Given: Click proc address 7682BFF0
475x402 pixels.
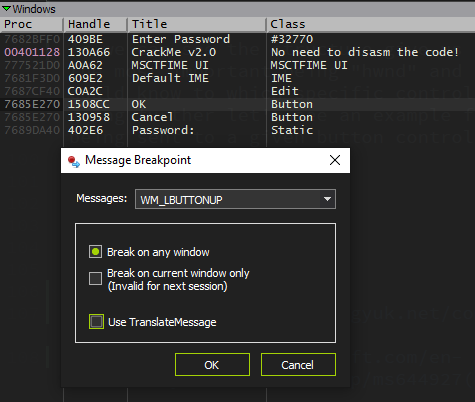Looking at the screenshot, I should 32,39.
